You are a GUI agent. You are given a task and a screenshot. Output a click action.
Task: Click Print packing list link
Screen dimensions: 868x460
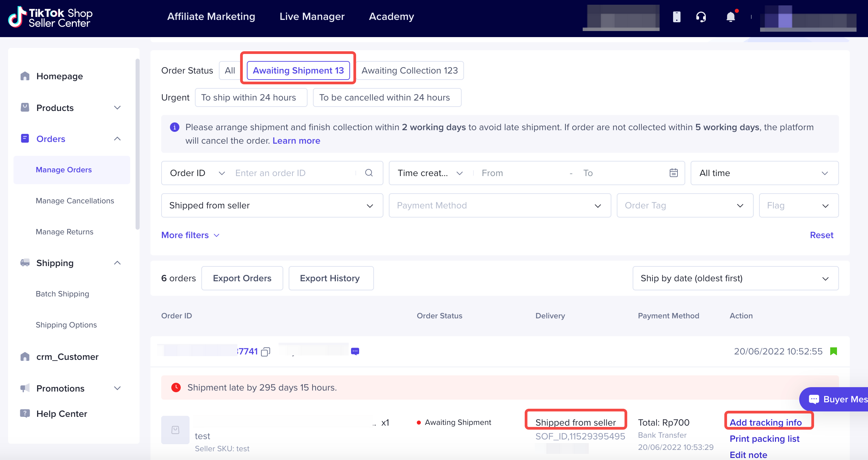[x=764, y=438]
